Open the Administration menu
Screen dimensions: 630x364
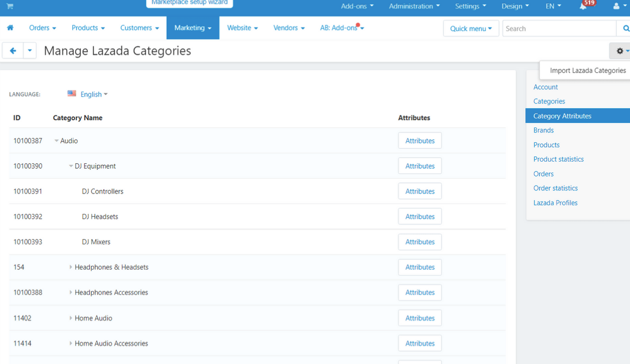click(414, 6)
